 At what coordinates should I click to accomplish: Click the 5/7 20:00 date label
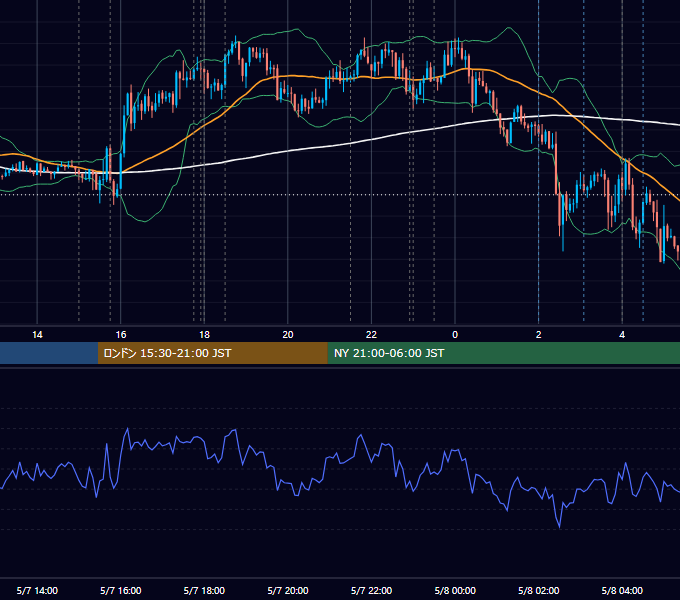point(288,590)
